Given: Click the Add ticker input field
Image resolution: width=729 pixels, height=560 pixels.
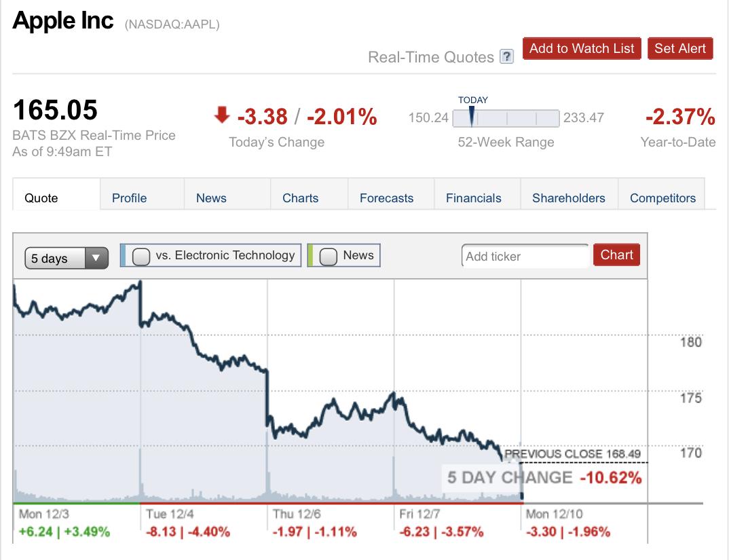Looking at the screenshot, I should click(525, 257).
